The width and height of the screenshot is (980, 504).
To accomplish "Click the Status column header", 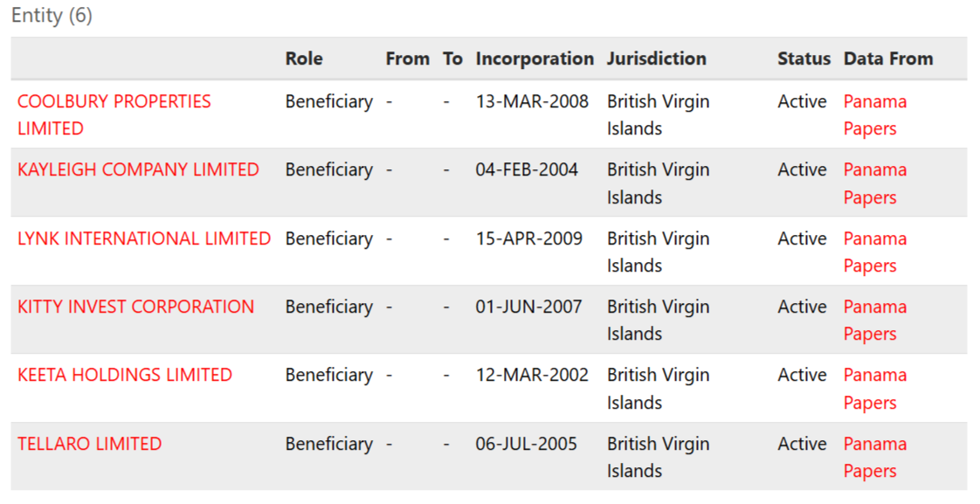I will (x=804, y=59).
